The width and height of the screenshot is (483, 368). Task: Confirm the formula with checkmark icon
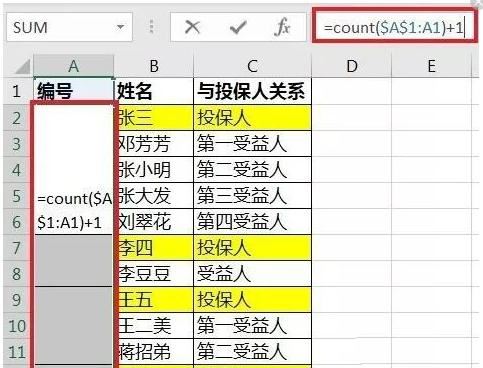click(238, 27)
